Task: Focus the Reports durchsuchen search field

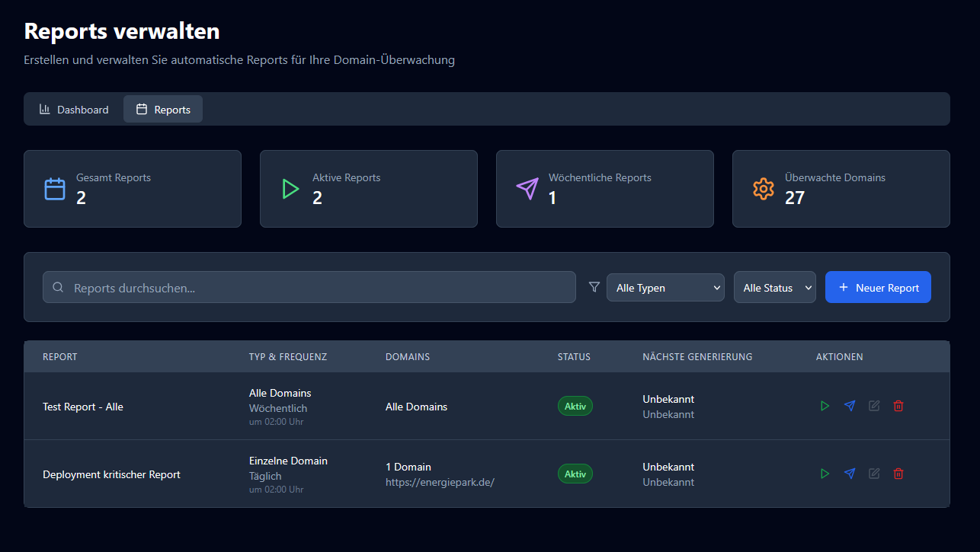Action: [x=309, y=288]
